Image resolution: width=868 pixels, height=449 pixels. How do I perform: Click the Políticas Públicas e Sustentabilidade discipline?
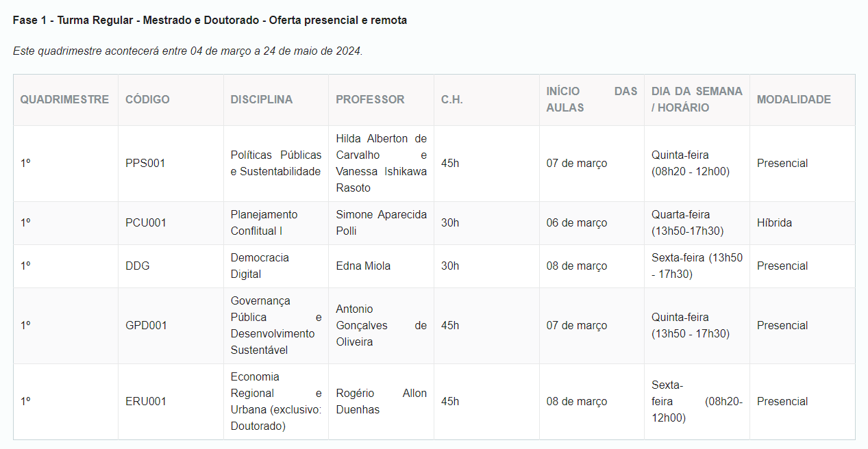[x=275, y=164]
